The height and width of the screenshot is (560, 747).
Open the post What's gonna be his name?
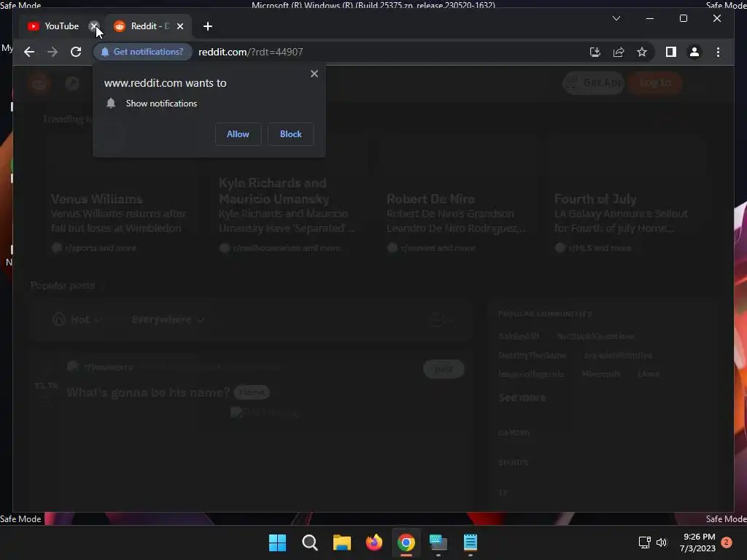coord(148,392)
